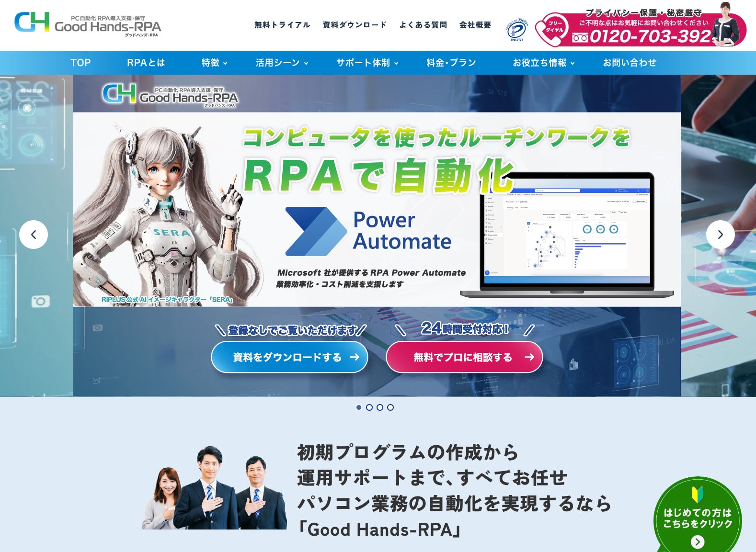
Task: Go to previous slide with left arrow
Action: [34, 235]
